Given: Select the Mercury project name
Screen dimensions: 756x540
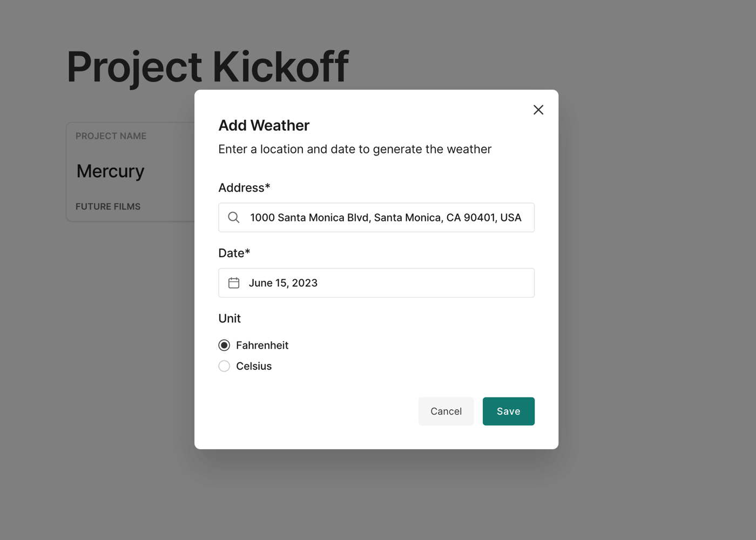Looking at the screenshot, I should tap(111, 171).
